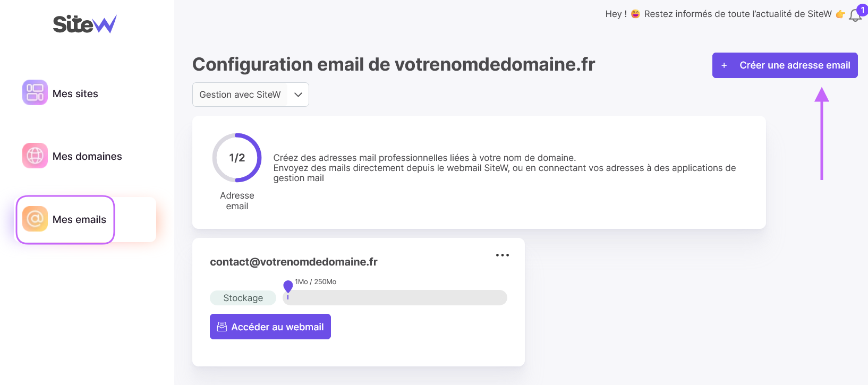Screen dimensions: 868x385
Task: Click the storage bar purple marker pin
Action: click(x=288, y=287)
